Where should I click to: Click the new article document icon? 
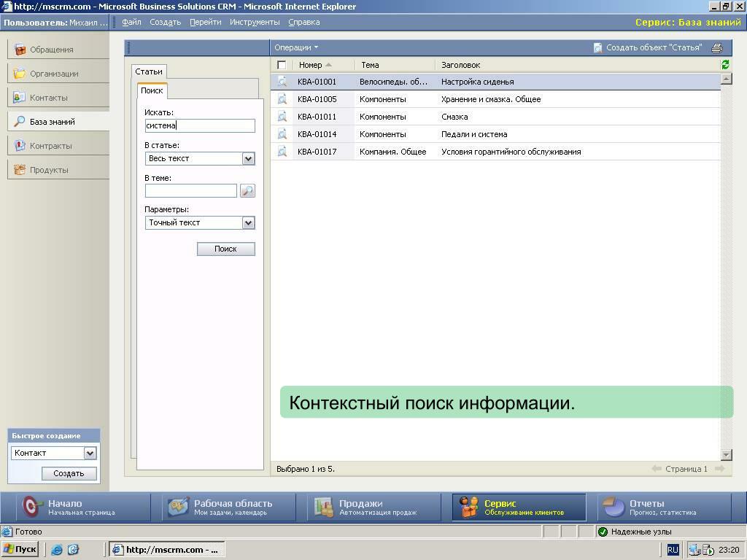click(x=597, y=47)
